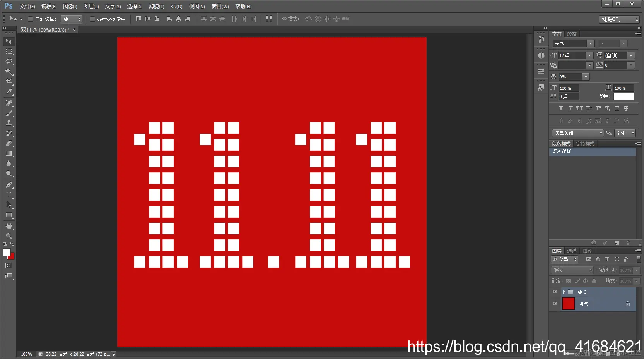Select the Eyedropper tool

[x=9, y=92]
